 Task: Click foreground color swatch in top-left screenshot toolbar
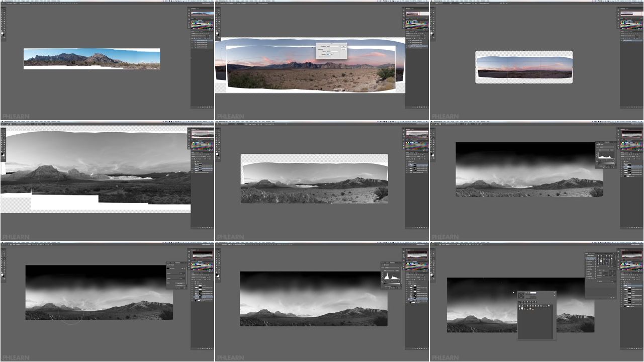pos(2,33)
